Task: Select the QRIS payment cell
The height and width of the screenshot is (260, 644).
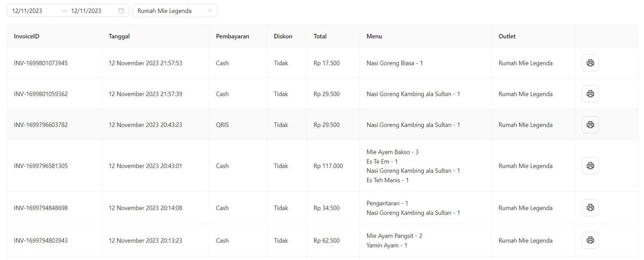Action: click(222, 125)
